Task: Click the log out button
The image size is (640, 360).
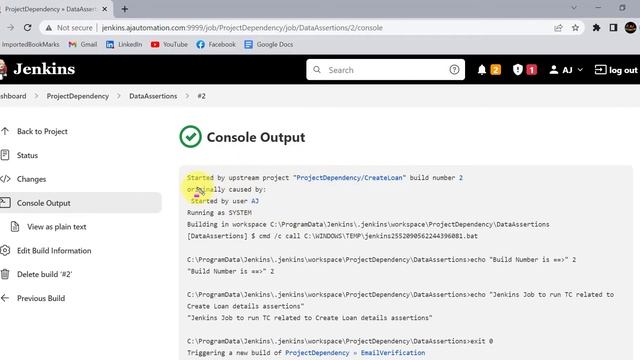Action: click(x=616, y=70)
